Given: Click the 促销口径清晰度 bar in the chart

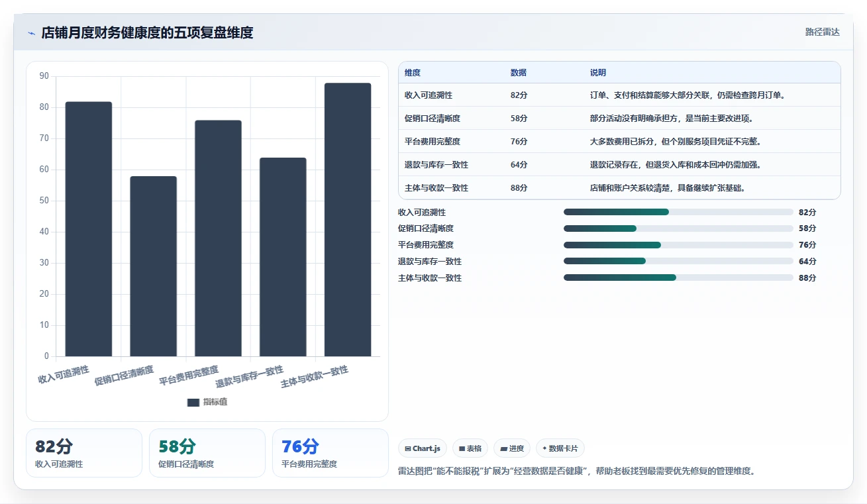Looking at the screenshot, I should (153, 266).
